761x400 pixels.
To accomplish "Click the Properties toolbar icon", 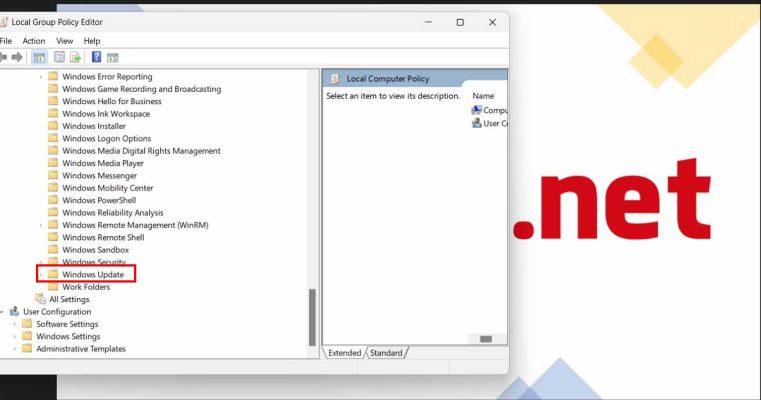I will point(59,57).
